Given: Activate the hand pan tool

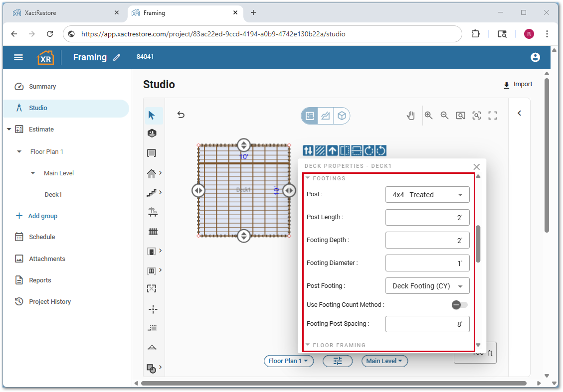Looking at the screenshot, I should tap(410, 116).
